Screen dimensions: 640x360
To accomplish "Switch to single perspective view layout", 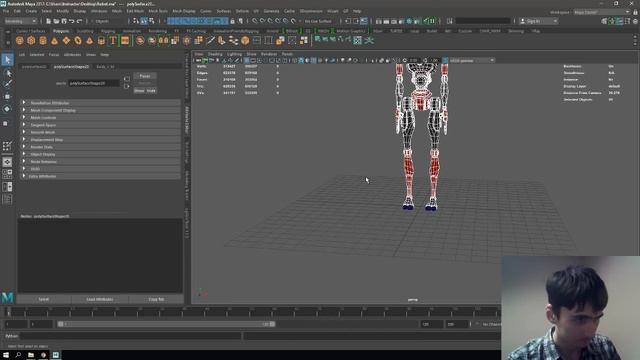I will [x=7, y=162].
